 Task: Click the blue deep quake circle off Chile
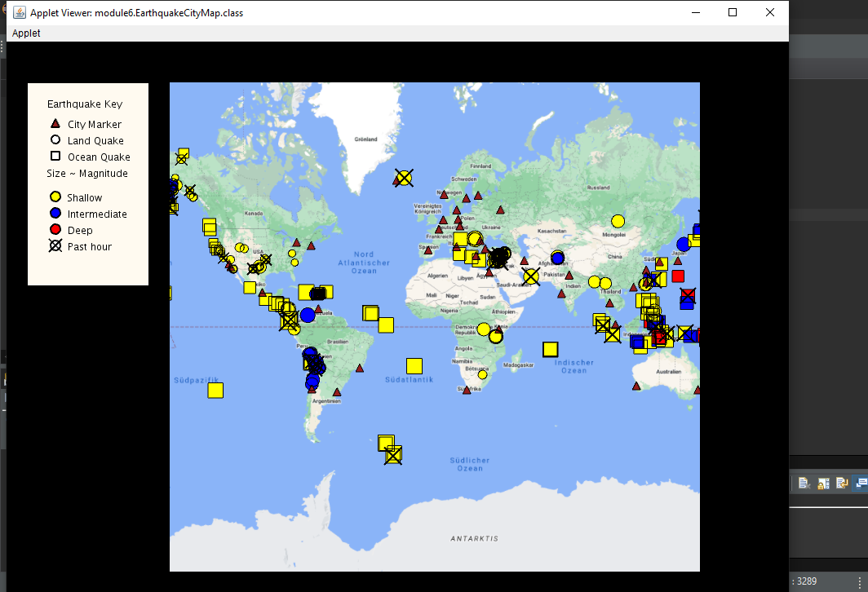[311, 380]
